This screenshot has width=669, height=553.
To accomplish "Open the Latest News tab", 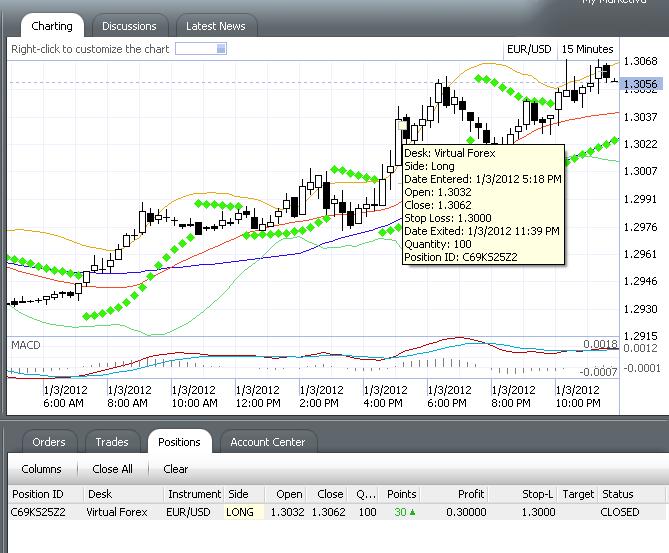I will pos(216,26).
